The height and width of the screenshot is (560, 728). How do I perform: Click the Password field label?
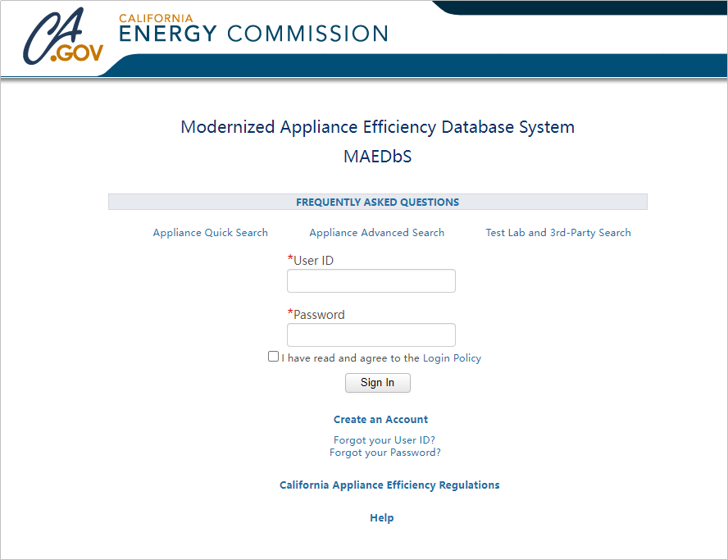(319, 315)
